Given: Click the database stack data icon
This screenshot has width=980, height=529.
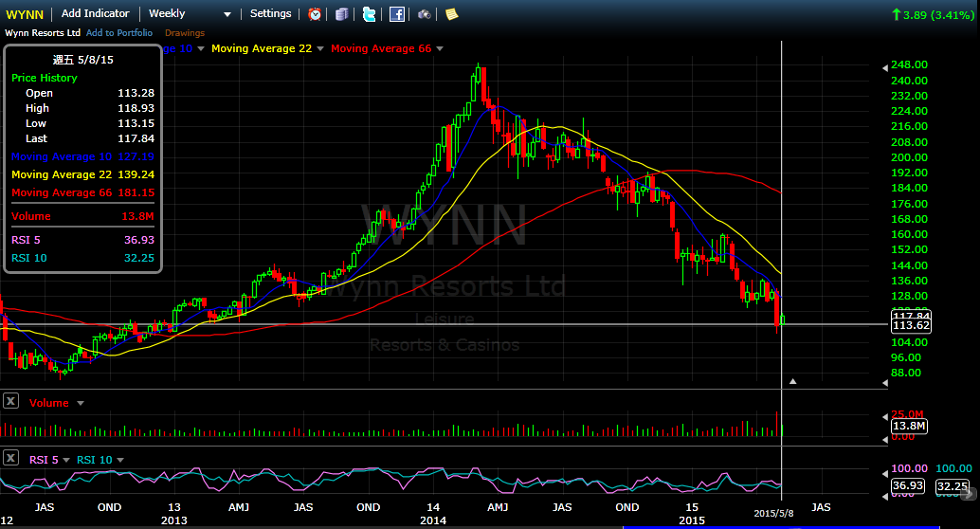Looking at the screenshot, I should tap(341, 14).
